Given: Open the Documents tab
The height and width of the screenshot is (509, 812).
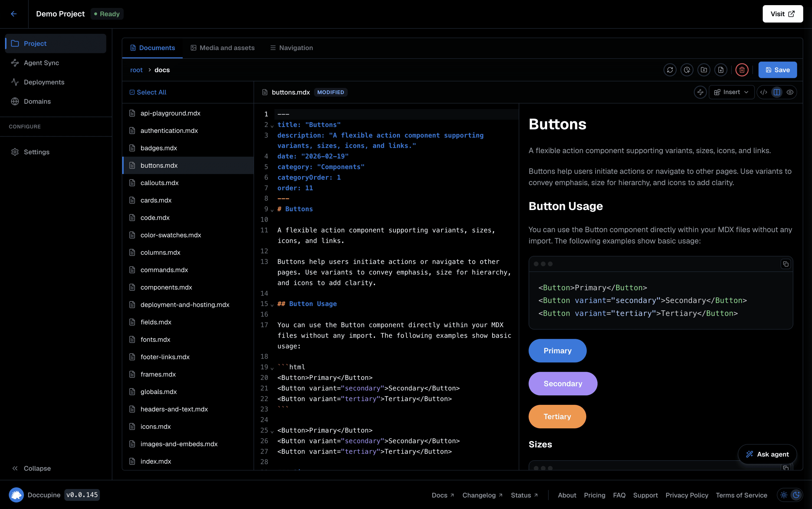Looking at the screenshot, I should pyautogui.click(x=152, y=48).
